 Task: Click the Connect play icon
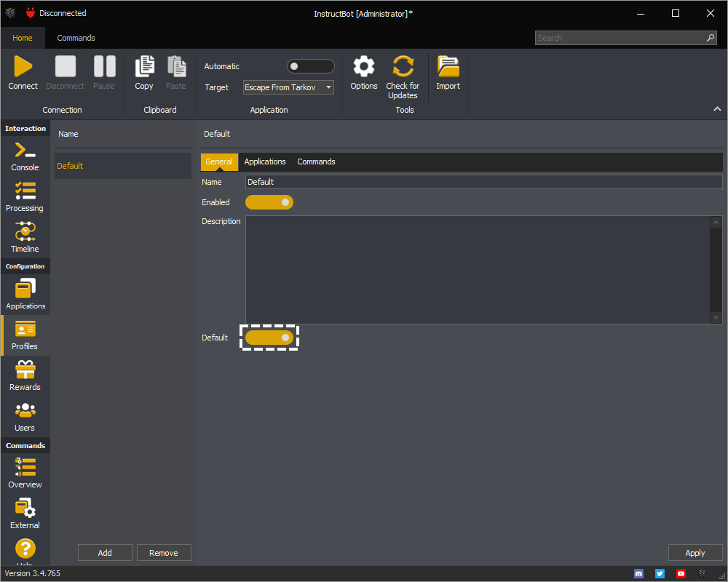23,66
